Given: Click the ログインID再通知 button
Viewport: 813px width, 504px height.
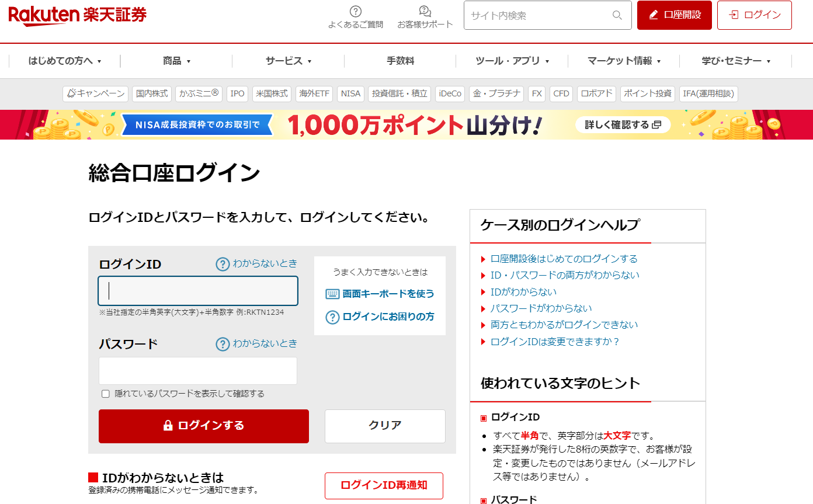Looking at the screenshot, I should click(x=384, y=486).
